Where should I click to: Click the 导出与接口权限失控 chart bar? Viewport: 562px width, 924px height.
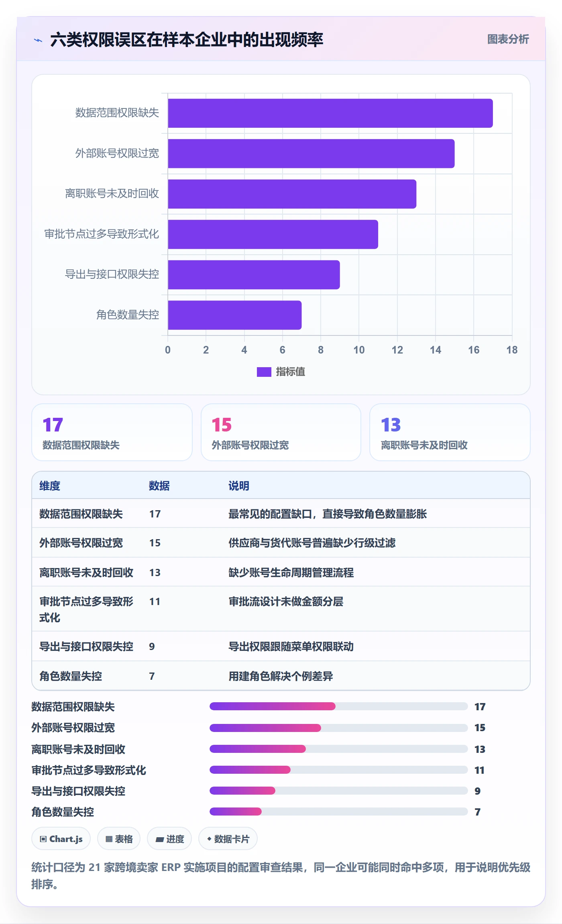click(x=254, y=275)
